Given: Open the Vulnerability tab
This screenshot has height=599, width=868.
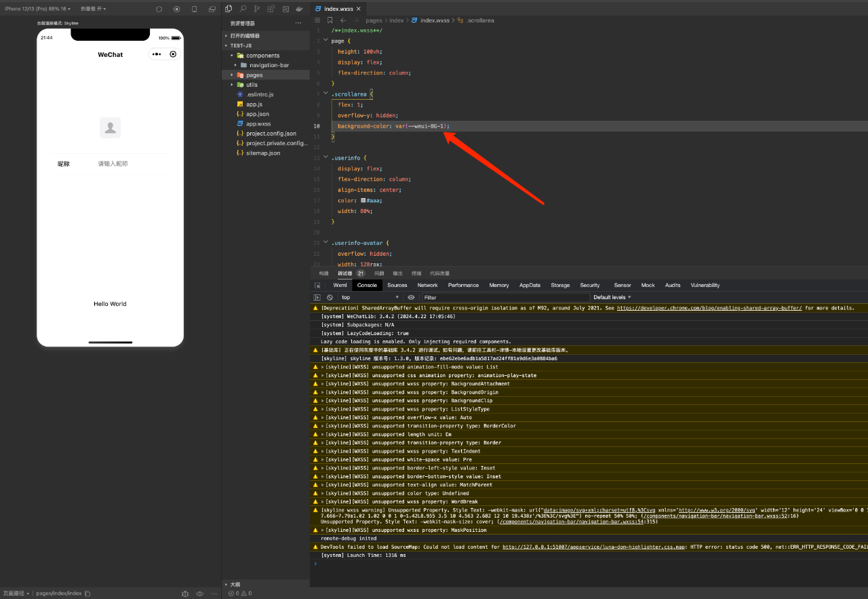Looking at the screenshot, I should (x=705, y=286).
